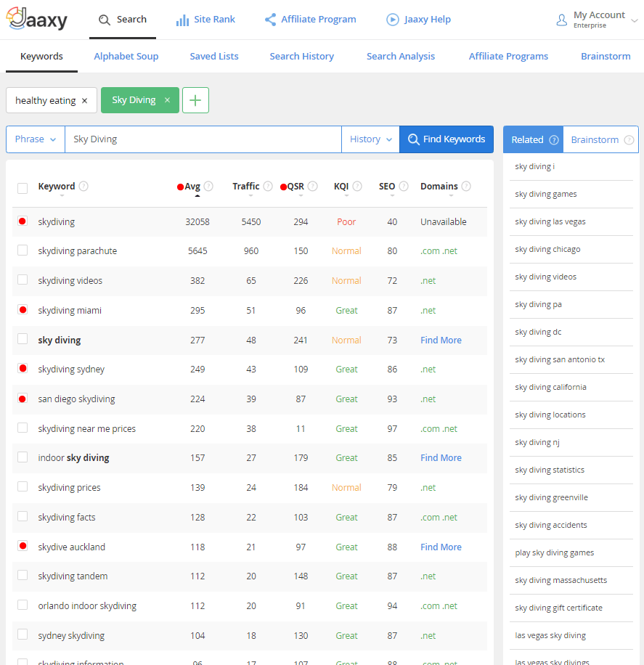Sort by Domains column arrow
This screenshot has width=644, height=665.
click(x=451, y=195)
